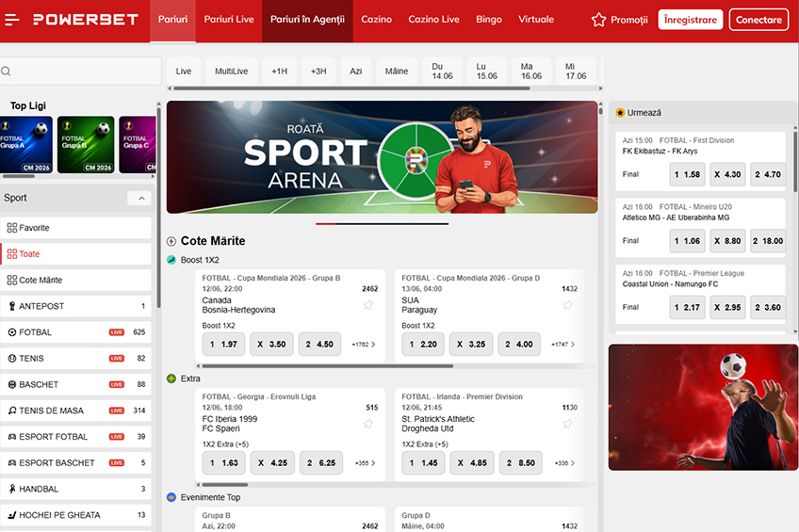The height and width of the screenshot is (532, 799).
Task: Bet on Drogheda Utd at 8.50
Action: 521,463
